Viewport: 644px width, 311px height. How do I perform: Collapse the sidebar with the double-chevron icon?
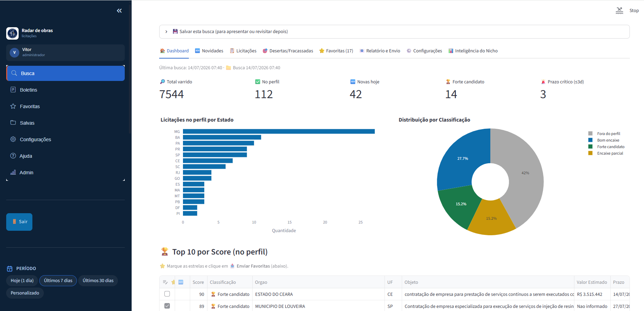(x=119, y=11)
